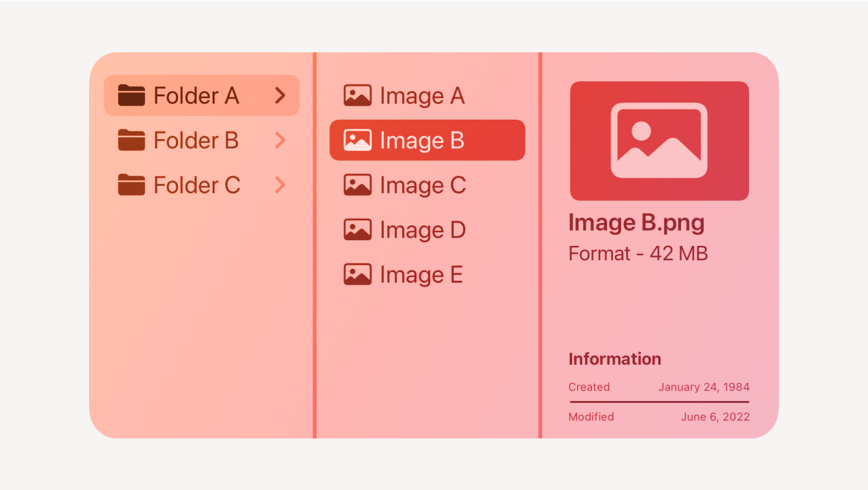This screenshot has width=868, height=490.
Task: Click the Folder C folder icon
Action: tap(131, 185)
